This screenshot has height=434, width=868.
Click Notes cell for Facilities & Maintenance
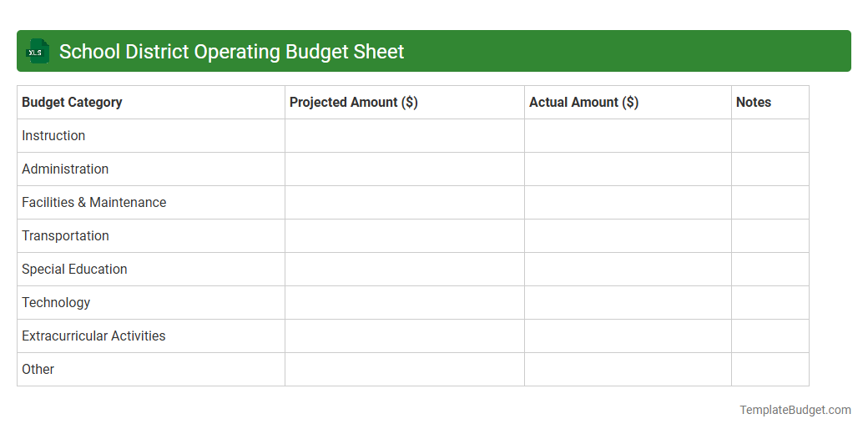coord(770,203)
